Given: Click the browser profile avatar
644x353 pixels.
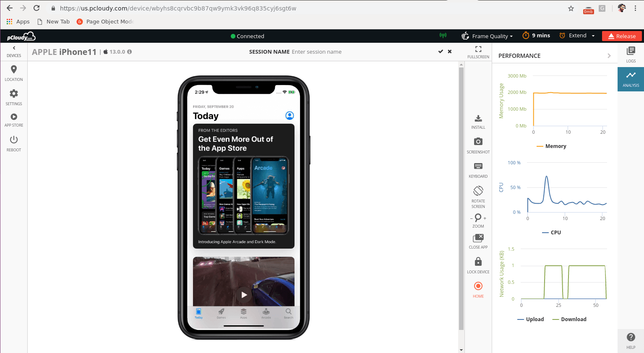Looking at the screenshot, I should (622, 8).
